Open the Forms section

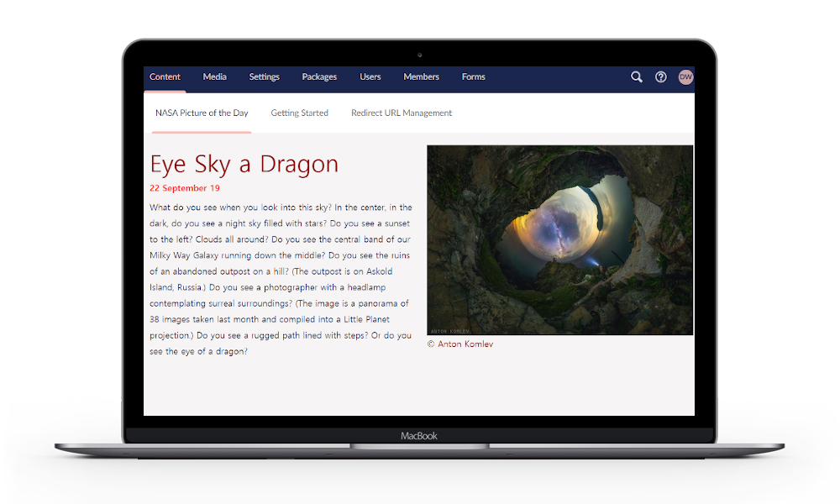pyautogui.click(x=473, y=77)
